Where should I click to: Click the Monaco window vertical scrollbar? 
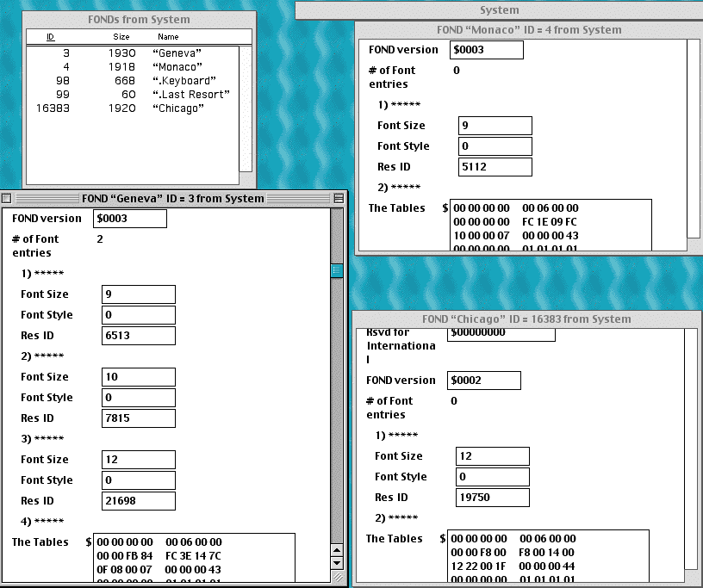coord(695,139)
